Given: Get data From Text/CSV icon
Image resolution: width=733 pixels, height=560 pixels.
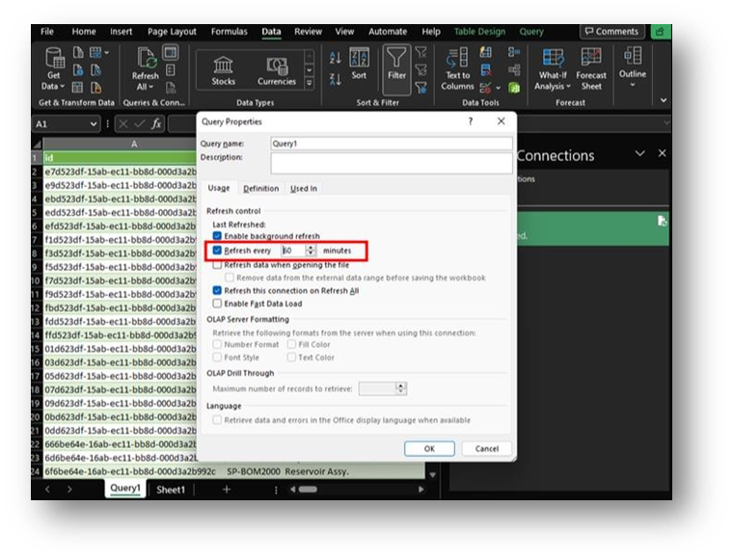Looking at the screenshot, I should pyautogui.click(x=78, y=52).
